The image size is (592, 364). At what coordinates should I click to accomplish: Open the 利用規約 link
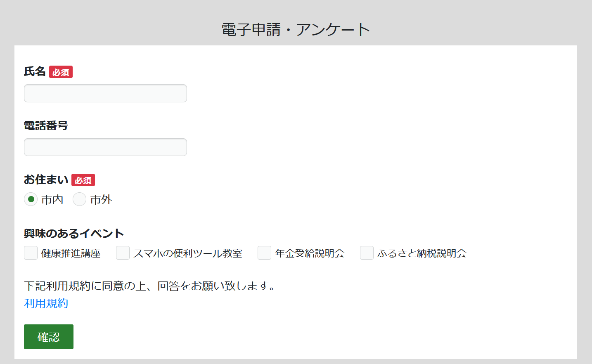(x=46, y=303)
